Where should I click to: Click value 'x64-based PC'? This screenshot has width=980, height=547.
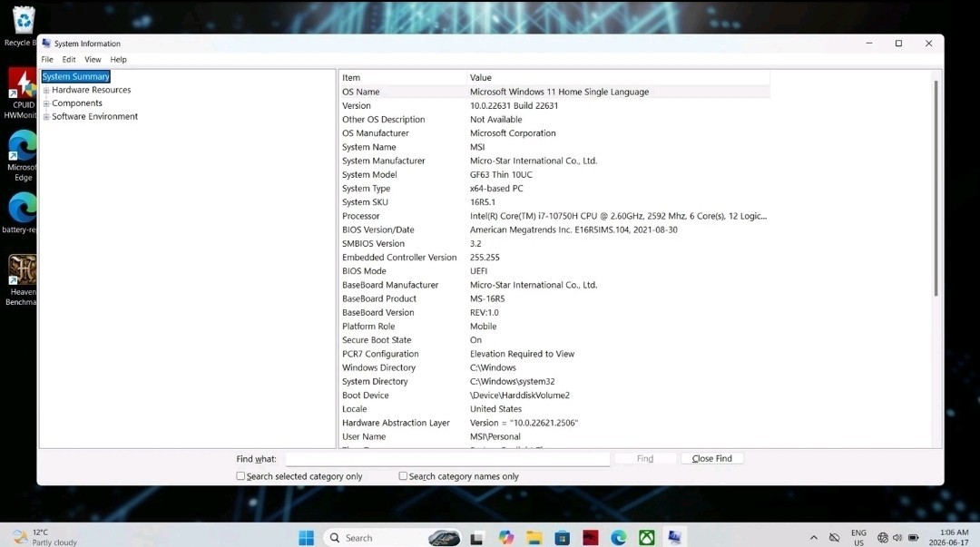click(x=496, y=188)
